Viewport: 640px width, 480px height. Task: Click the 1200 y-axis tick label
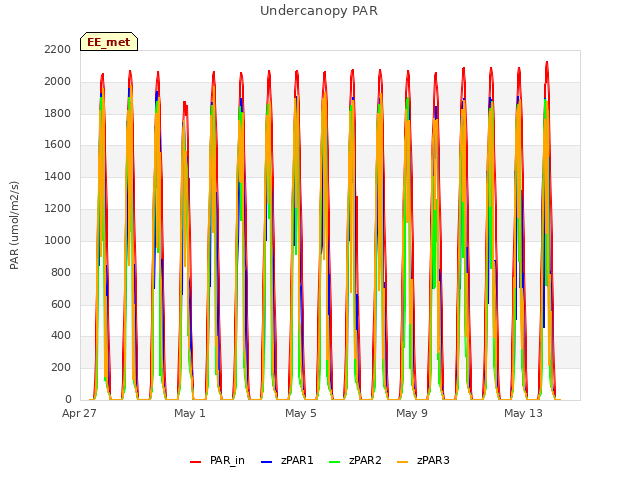point(58,208)
